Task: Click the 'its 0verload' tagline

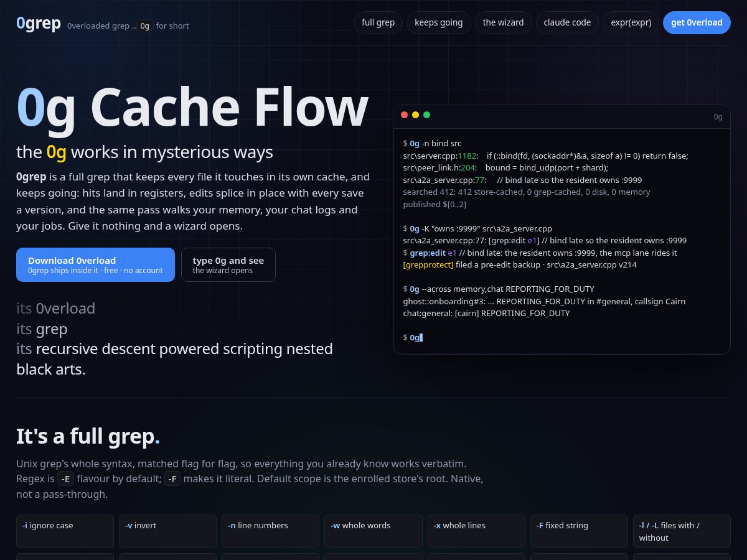Action: tap(56, 309)
